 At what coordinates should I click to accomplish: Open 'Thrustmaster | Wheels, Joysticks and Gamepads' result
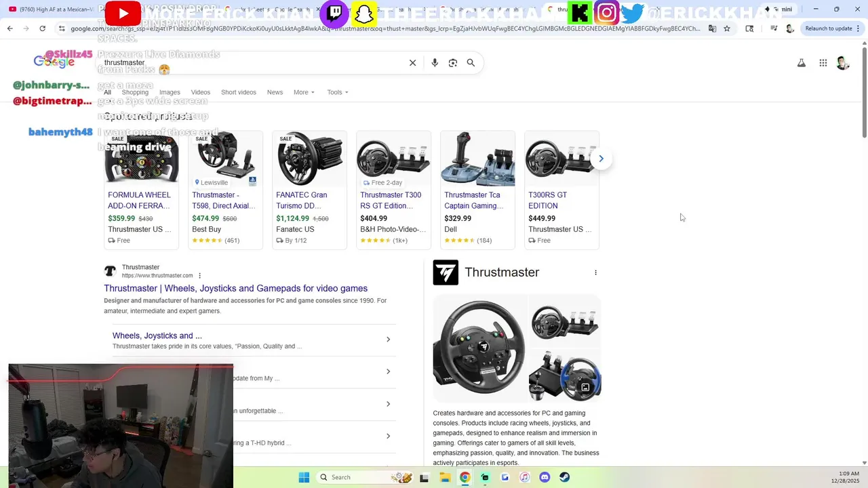tap(235, 288)
